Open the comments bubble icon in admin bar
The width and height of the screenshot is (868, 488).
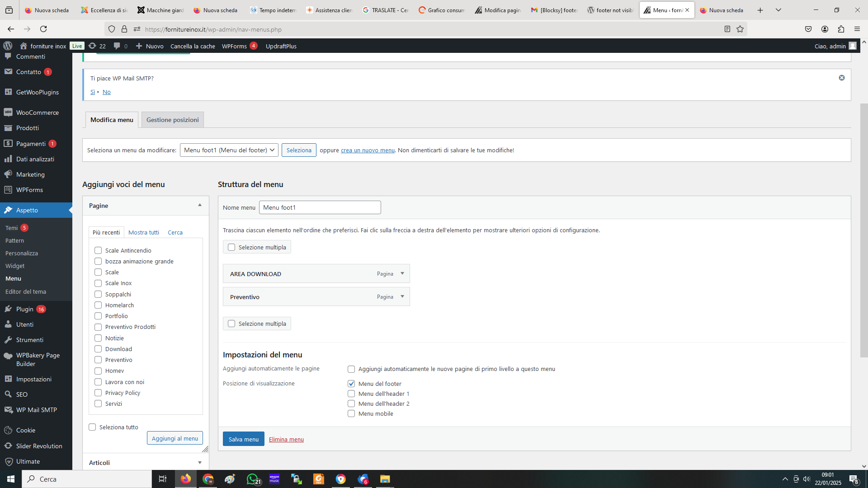120,46
